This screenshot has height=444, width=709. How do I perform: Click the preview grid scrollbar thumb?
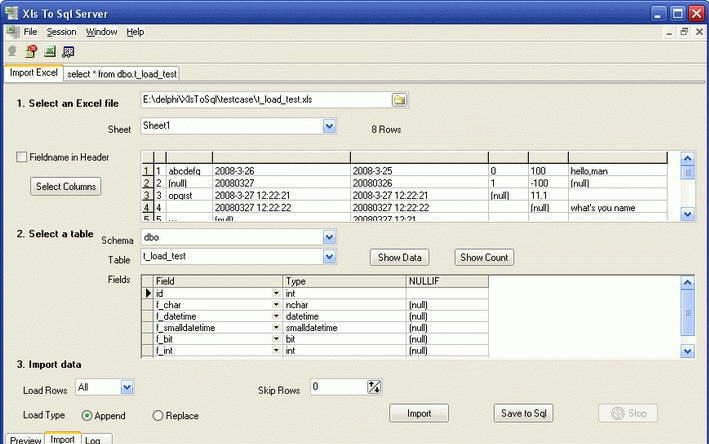(x=687, y=173)
